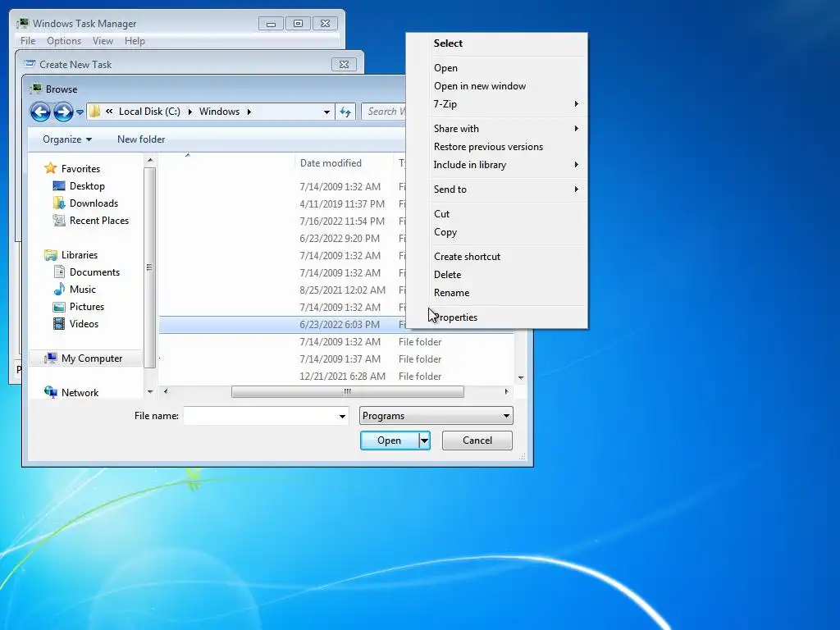Open Options menu in Windows Task Manager
840x630 pixels.
pyautogui.click(x=64, y=41)
